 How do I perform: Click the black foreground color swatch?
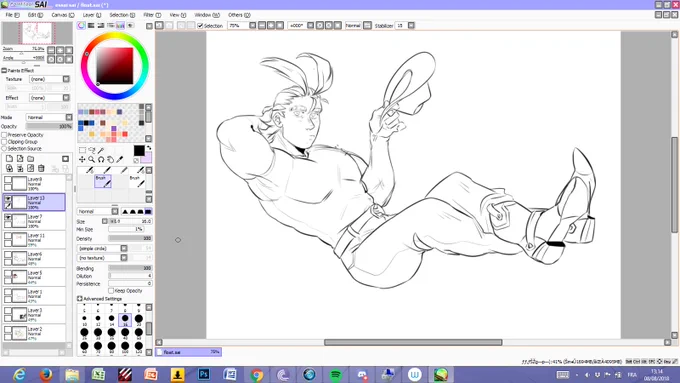(x=139, y=151)
